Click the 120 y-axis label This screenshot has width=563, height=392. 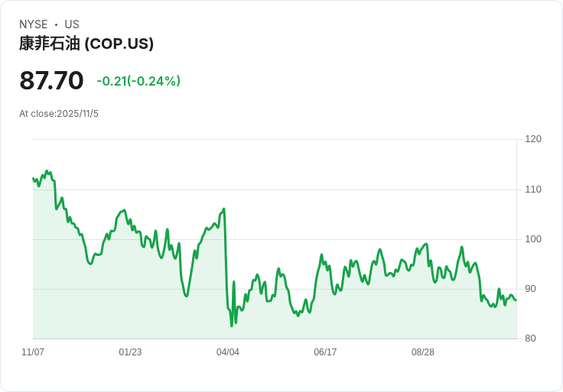coord(533,139)
